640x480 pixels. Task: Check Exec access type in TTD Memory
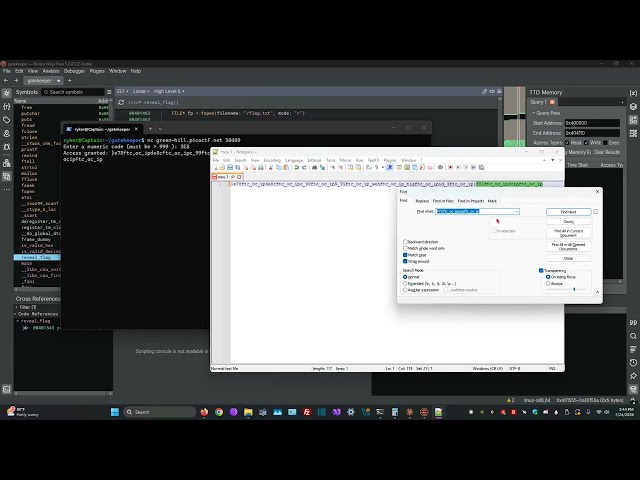pyautogui.click(x=605, y=142)
